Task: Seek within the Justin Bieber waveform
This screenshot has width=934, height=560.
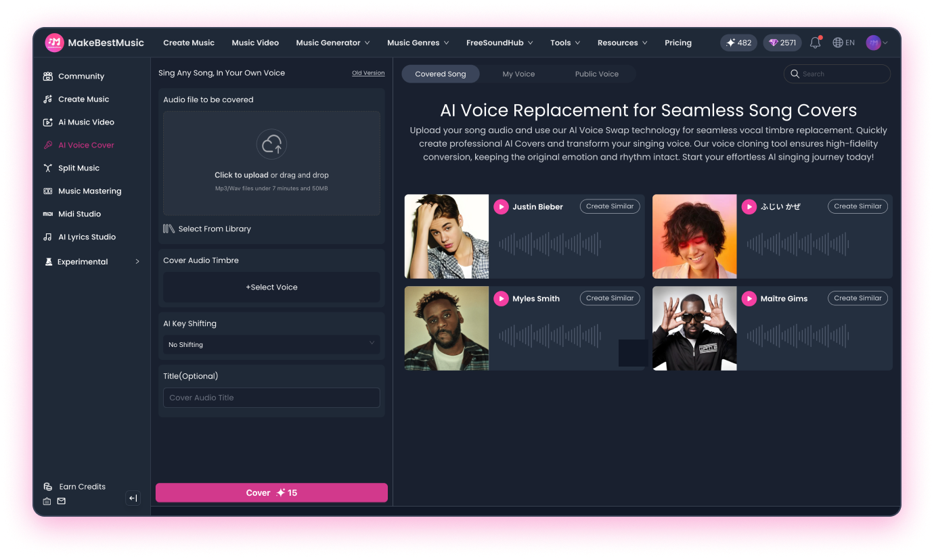Action: click(x=550, y=244)
